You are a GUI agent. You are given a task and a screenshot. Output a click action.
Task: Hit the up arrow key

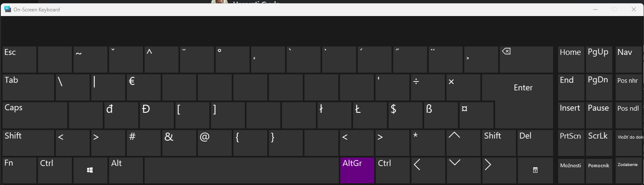click(x=463, y=143)
